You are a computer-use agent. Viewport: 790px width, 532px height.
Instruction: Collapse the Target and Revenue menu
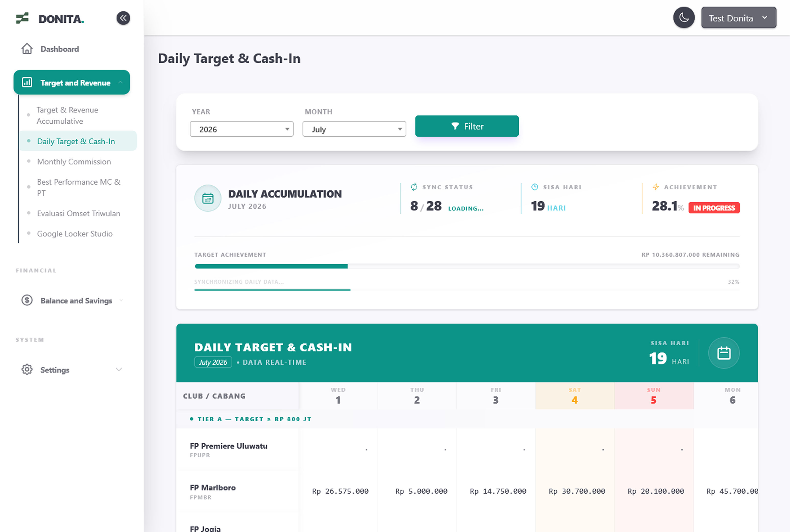(72, 82)
